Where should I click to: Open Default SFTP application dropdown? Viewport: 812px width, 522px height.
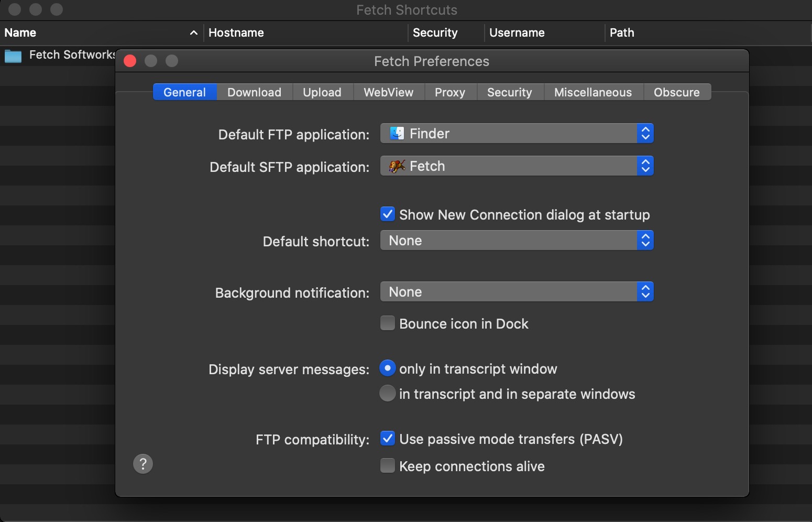pos(517,166)
